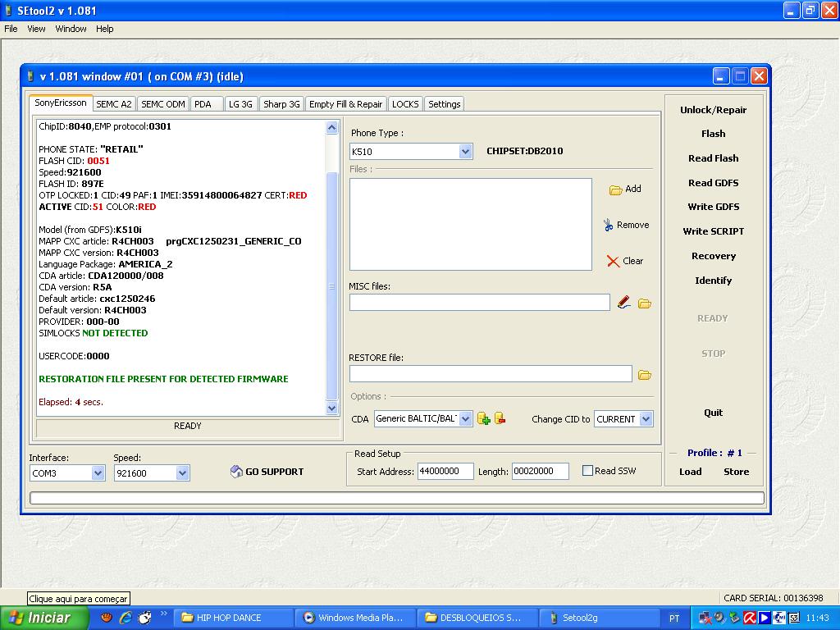
Task: Select the SonyEricsson tab
Action: 61,103
